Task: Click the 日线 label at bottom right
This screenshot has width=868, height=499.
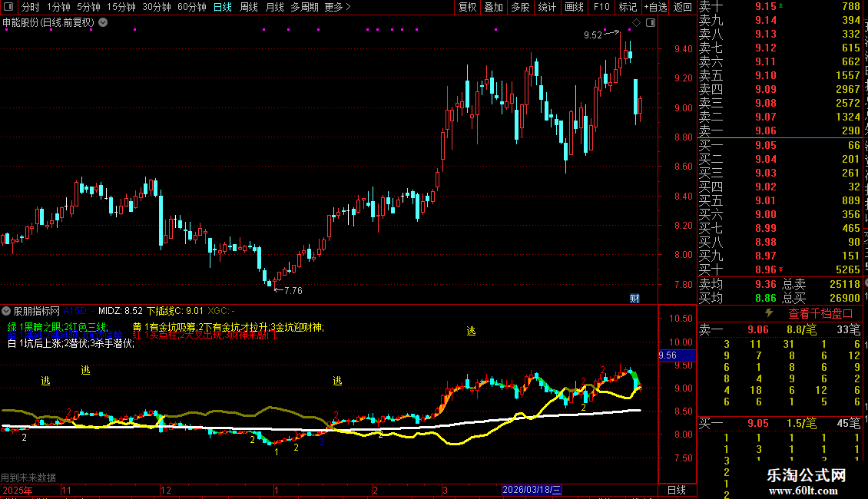Action: (677, 490)
